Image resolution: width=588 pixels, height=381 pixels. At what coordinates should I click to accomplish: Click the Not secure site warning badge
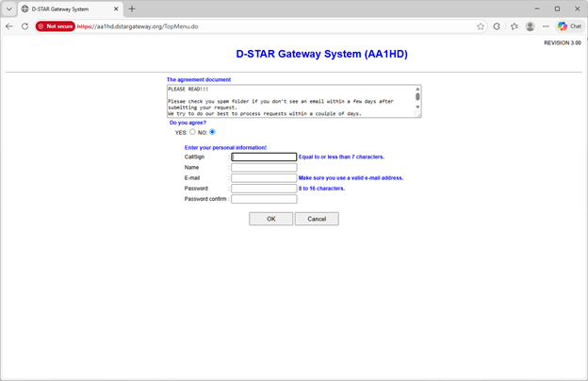tap(55, 26)
